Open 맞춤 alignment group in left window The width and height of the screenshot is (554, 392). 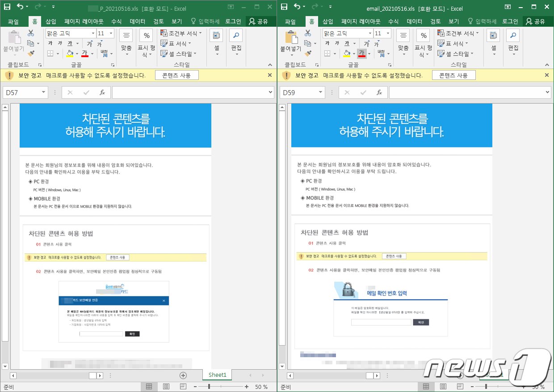(x=126, y=42)
